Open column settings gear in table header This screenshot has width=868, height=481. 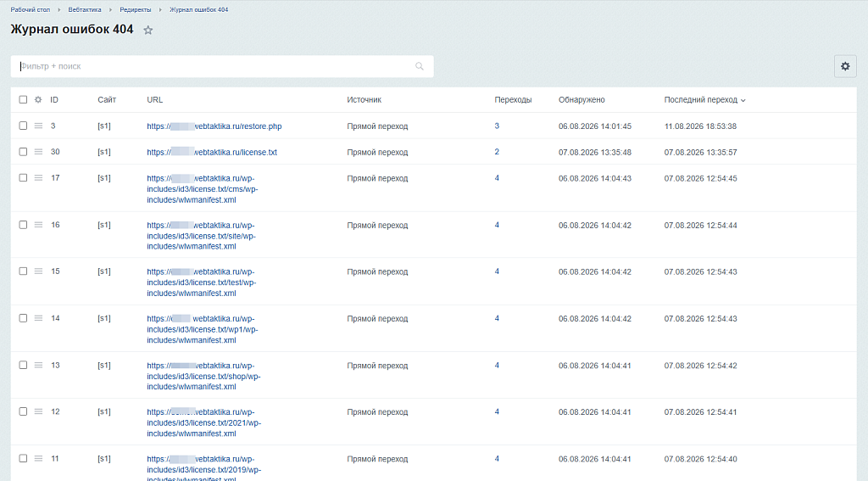pyautogui.click(x=38, y=100)
